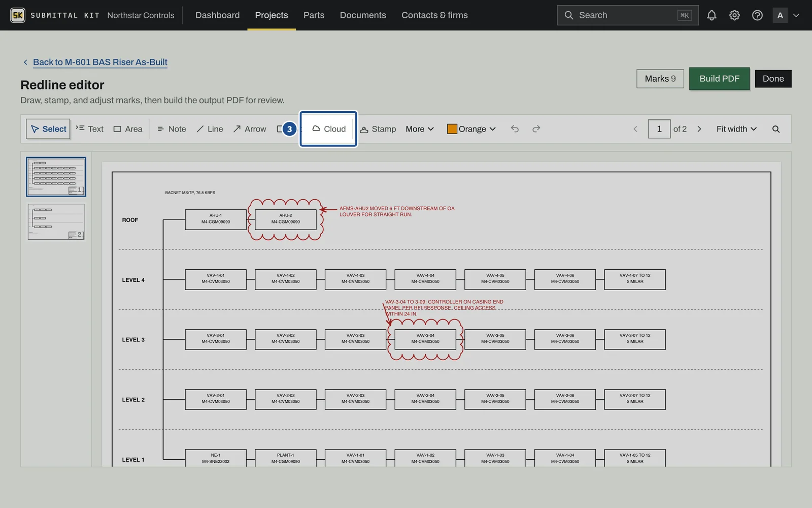Select page 1 thumbnail
The width and height of the screenshot is (812, 508).
tap(56, 176)
